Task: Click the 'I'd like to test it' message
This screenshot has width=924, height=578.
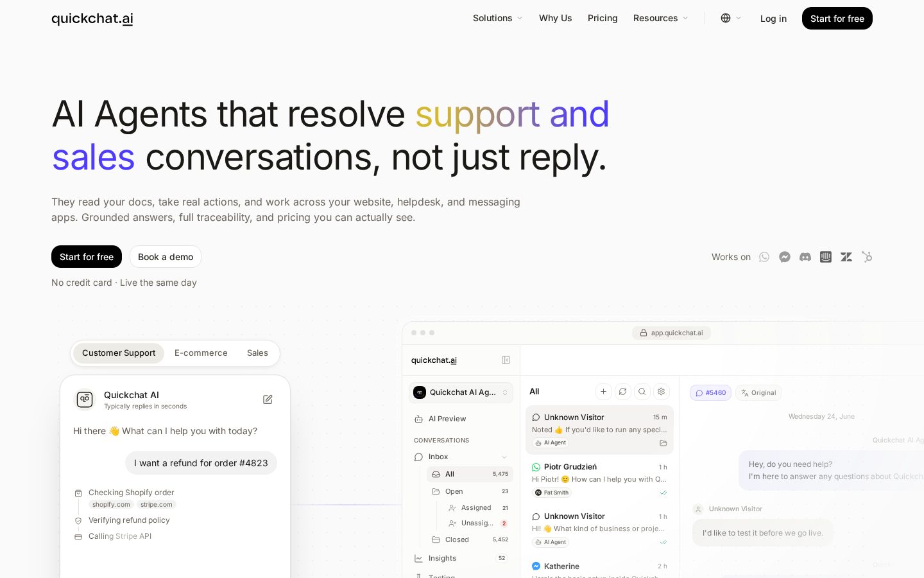Action: pos(763,533)
